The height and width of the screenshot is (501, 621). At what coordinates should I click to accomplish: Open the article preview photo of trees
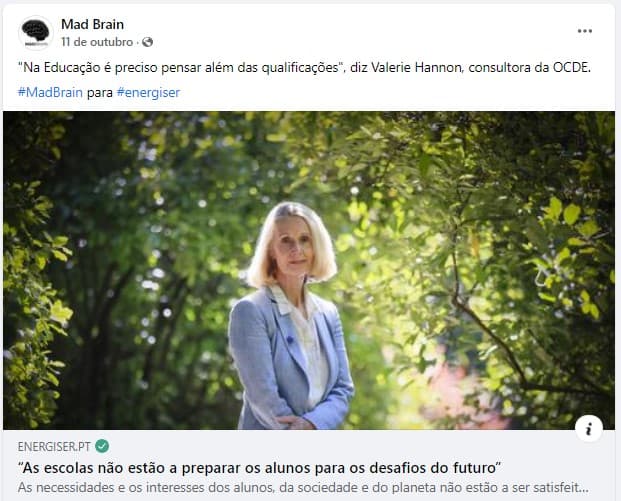click(x=309, y=270)
